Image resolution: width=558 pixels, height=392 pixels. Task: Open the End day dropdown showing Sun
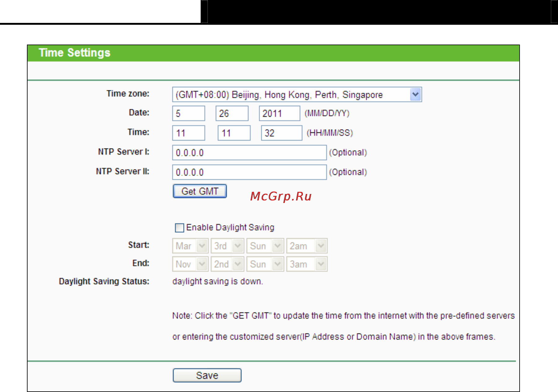pos(265,264)
